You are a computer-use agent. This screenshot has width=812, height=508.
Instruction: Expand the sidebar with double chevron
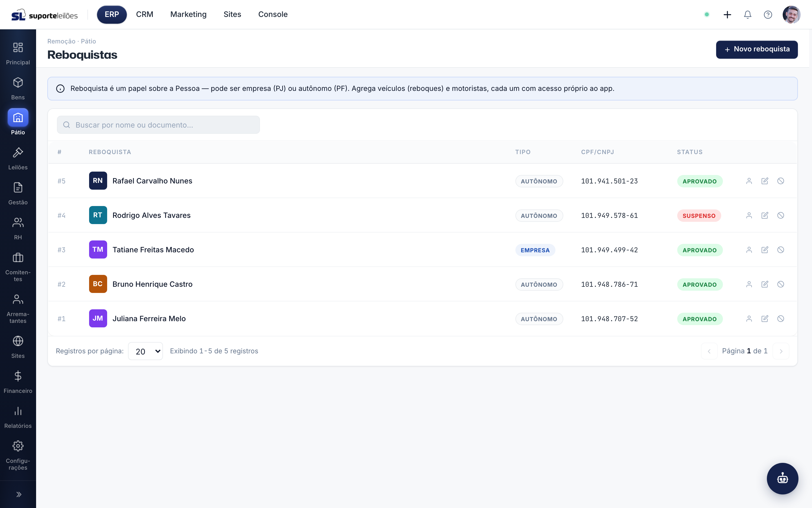pos(19,494)
